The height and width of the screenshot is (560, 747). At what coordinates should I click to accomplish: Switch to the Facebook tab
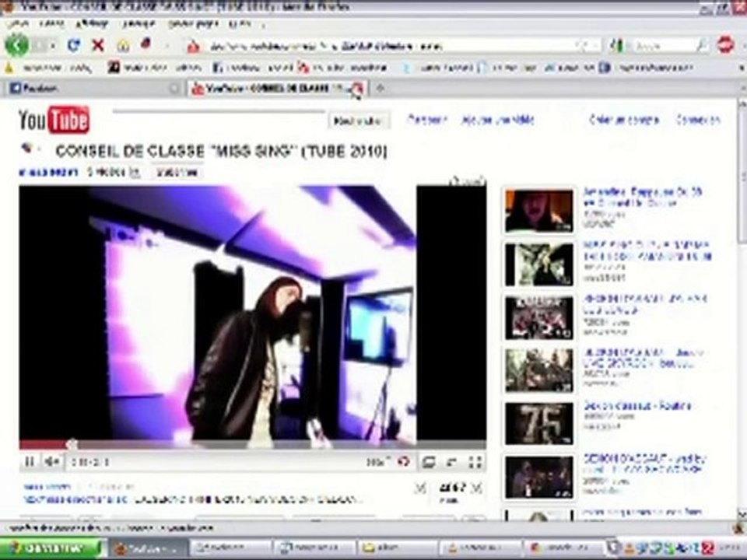pos(94,89)
